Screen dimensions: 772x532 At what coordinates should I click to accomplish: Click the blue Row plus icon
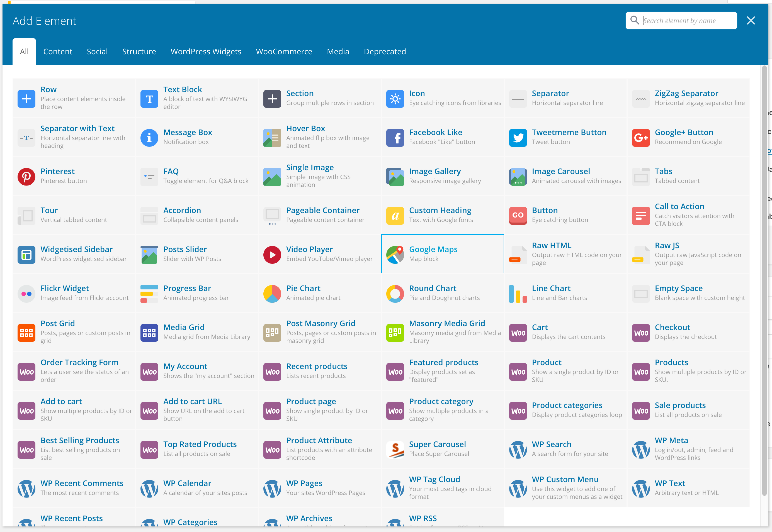[26, 99]
